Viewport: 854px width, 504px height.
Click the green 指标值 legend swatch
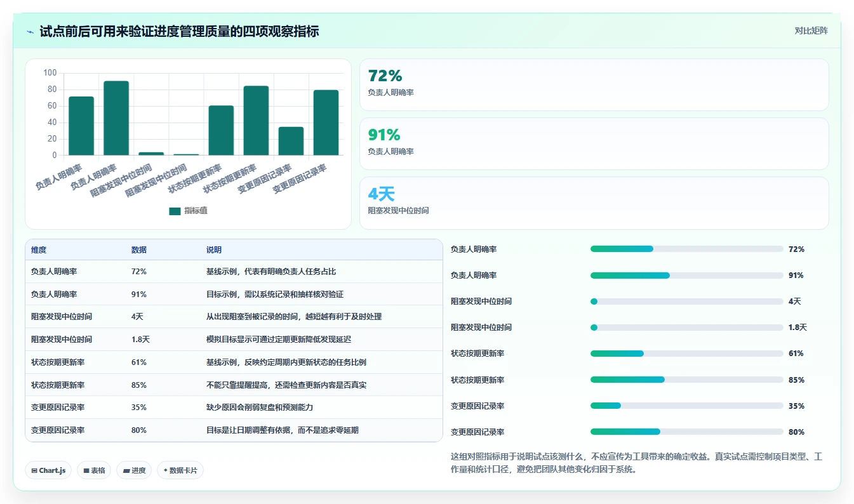click(x=175, y=211)
